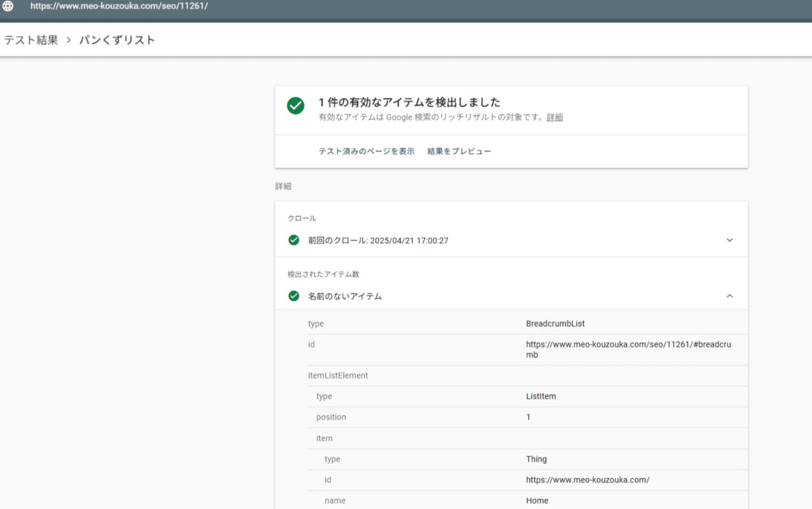Select the BreadcrumbList type value

click(x=555, y=324)
